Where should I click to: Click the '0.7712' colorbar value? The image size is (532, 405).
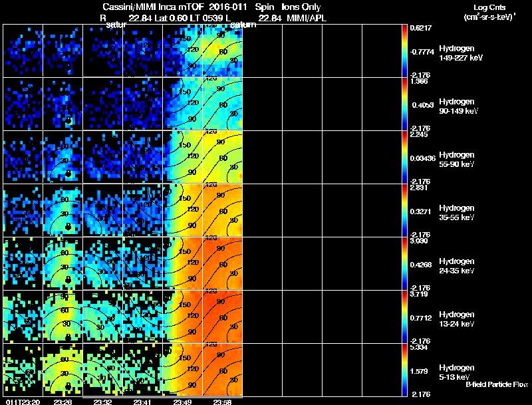point(421,318)
